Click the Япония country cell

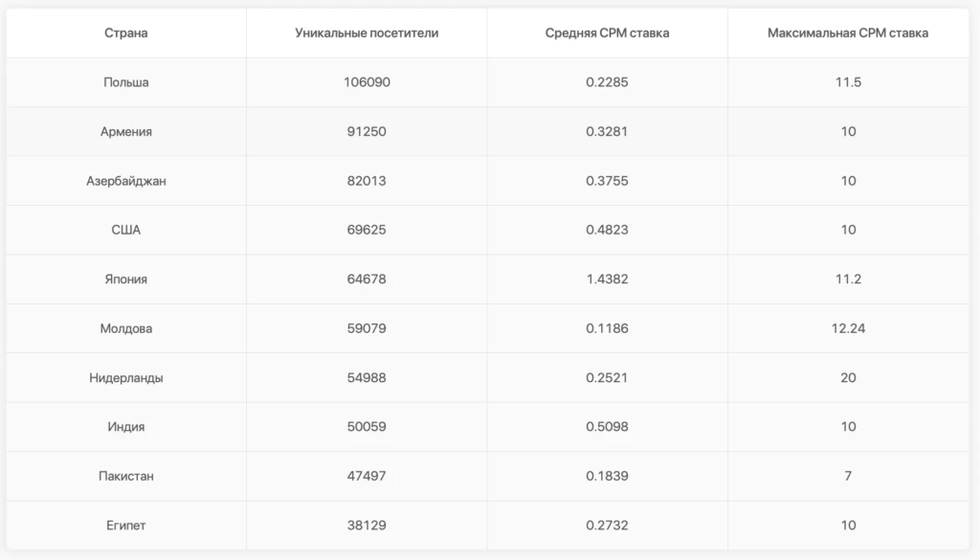(125, 280)
